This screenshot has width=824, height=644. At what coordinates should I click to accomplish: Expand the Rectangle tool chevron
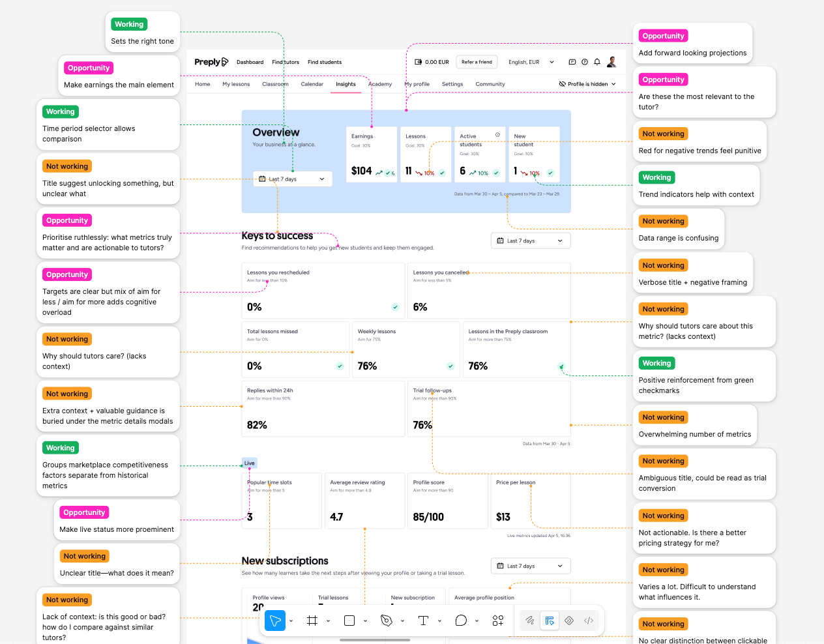point(365,621)
